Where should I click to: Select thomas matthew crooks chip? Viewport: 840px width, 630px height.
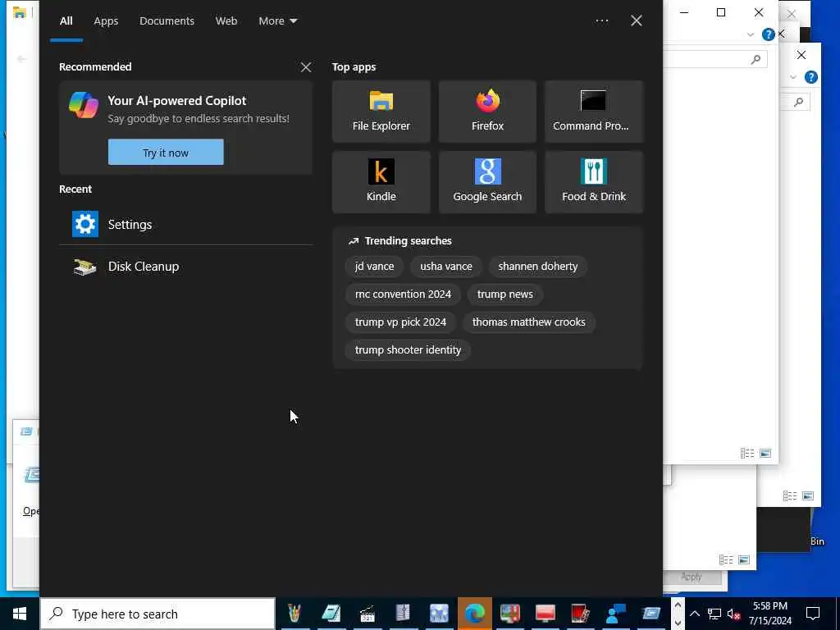coord(529,322)
